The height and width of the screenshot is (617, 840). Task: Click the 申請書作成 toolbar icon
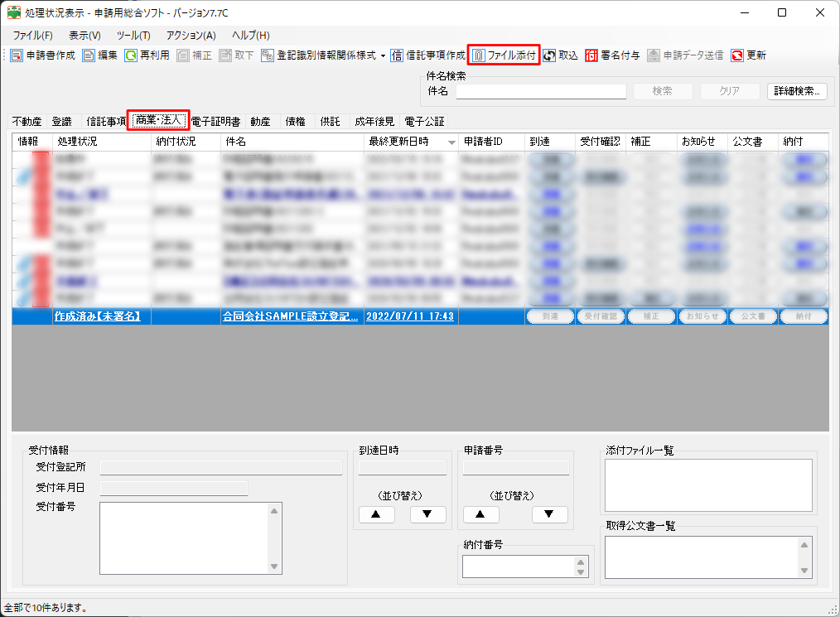click(17, 55)
